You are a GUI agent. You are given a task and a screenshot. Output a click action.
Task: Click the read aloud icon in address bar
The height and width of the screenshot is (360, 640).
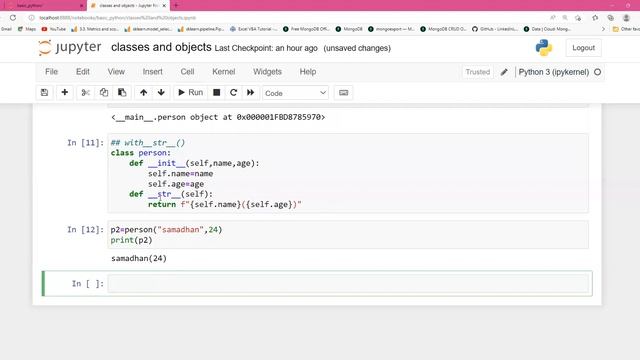click(x=553, y=18)
